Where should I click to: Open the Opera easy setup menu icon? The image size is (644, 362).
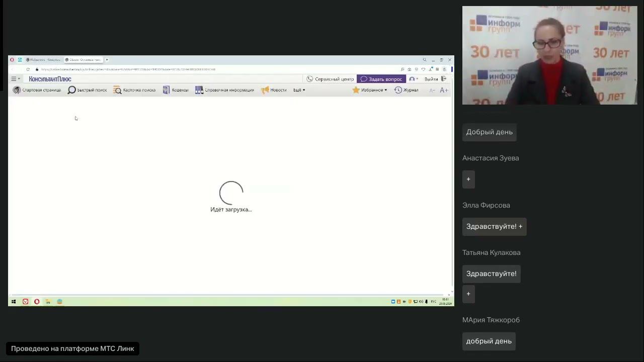(437, 69)
